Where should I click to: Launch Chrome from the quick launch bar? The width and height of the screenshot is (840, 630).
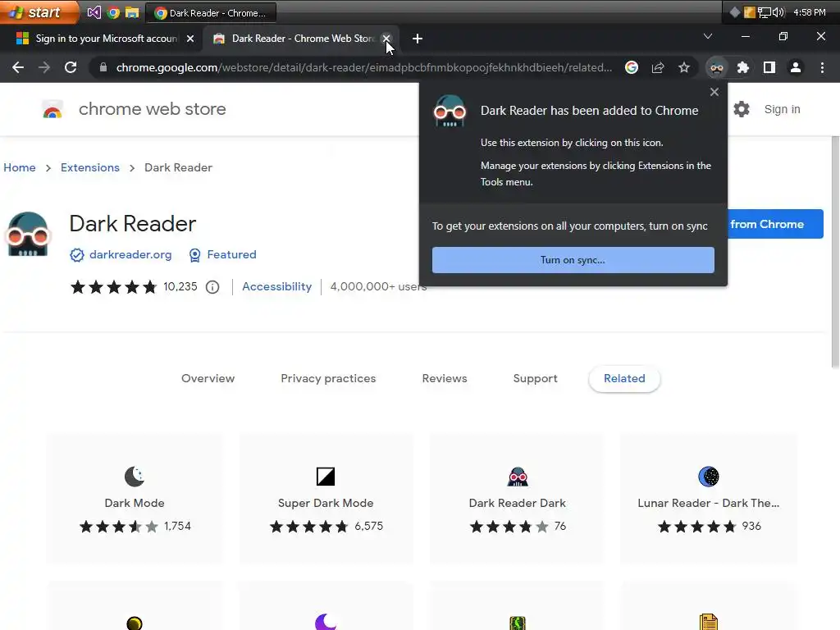click(x=113, y=12)
